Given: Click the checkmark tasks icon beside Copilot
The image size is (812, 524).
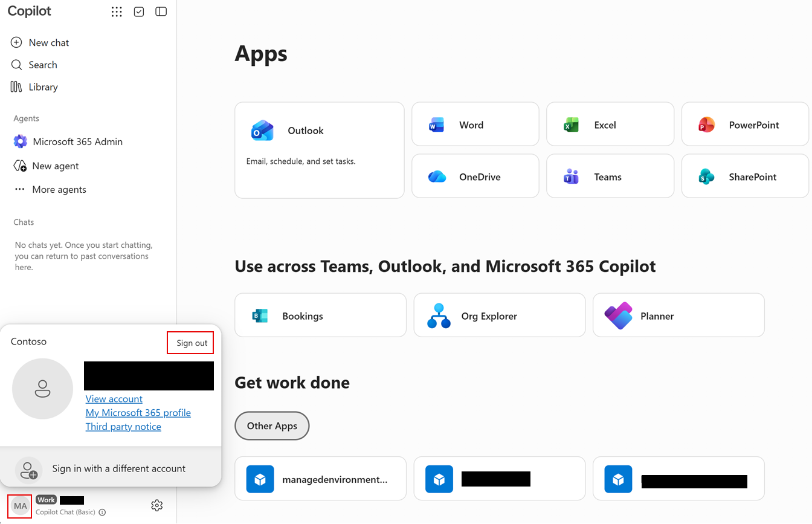Looking at the screenshot, I should [139, 12].
